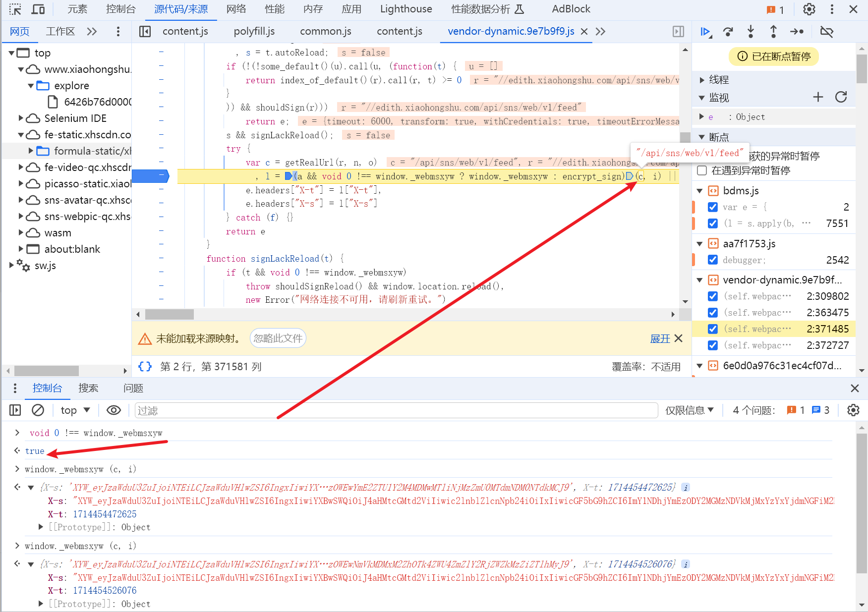The image size is (868, 612).
Task: Open the 应用 Application tab
Action: 351,9
